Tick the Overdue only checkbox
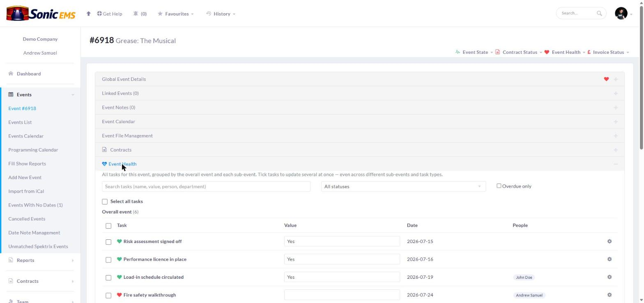This screenshot has height=303, width=644. (499, 186)
